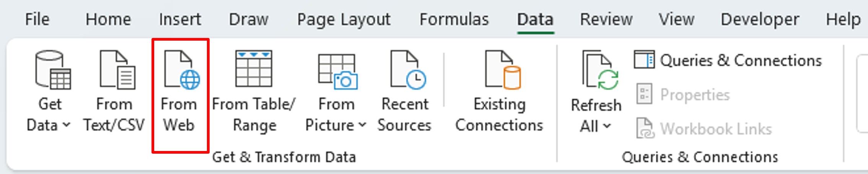This screenshot has height=174, width=868.
Task: Open the Page Layout tab
Action: pyautogui.click(x=344, y=20)
